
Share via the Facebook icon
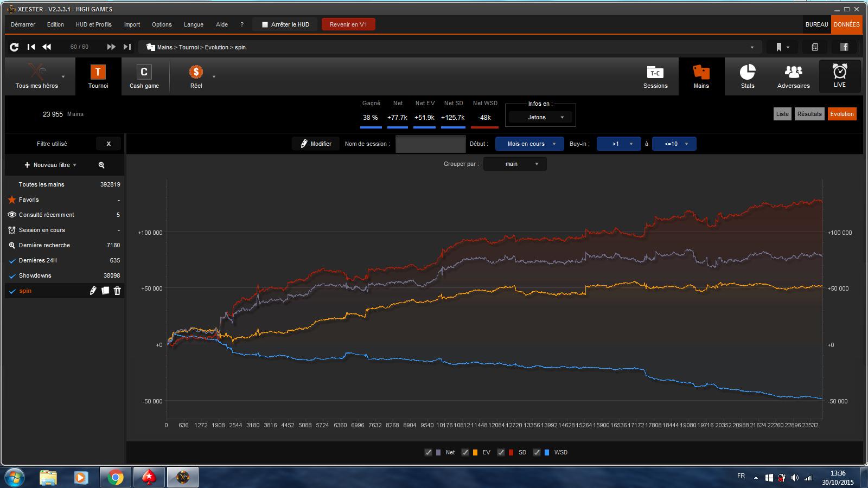point(844,47)
